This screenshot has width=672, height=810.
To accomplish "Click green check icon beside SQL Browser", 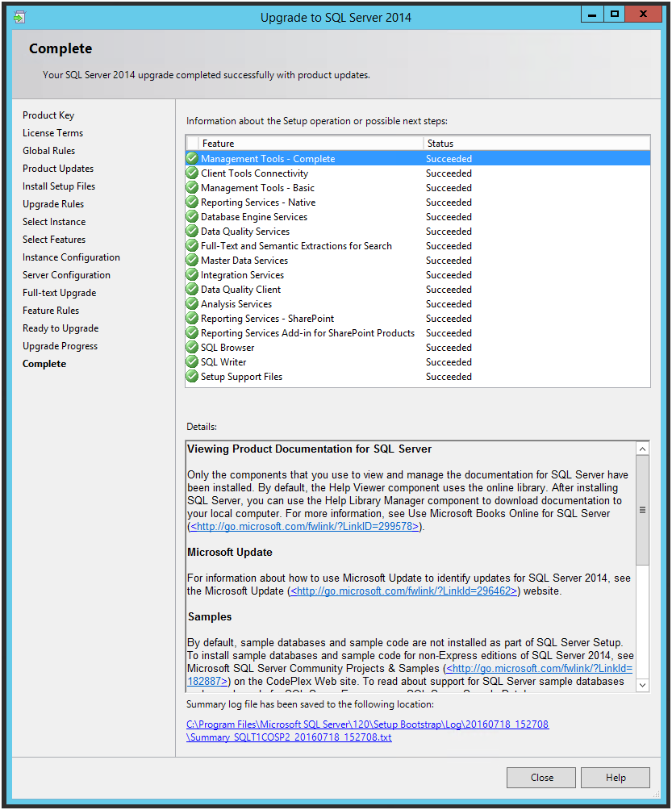I will (192, 347).
